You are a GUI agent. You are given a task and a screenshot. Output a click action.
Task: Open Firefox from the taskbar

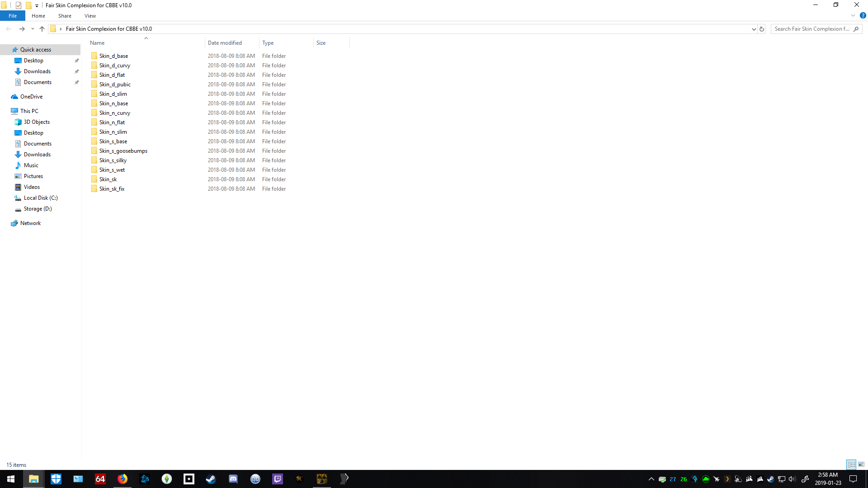tap(123, 479)
